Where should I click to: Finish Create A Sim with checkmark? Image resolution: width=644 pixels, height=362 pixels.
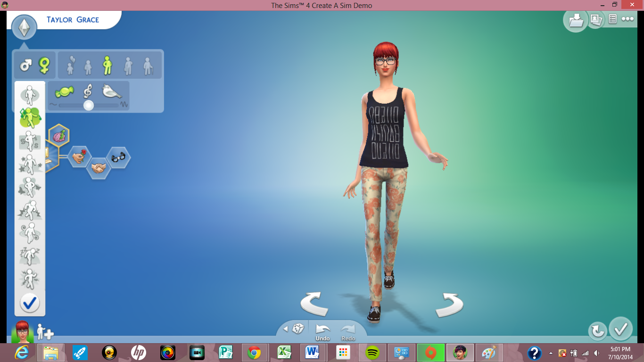620,329
